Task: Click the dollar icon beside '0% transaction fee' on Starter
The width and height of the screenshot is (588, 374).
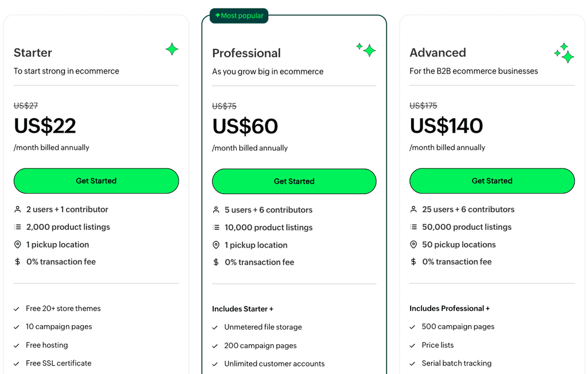Action: [18, 261]
